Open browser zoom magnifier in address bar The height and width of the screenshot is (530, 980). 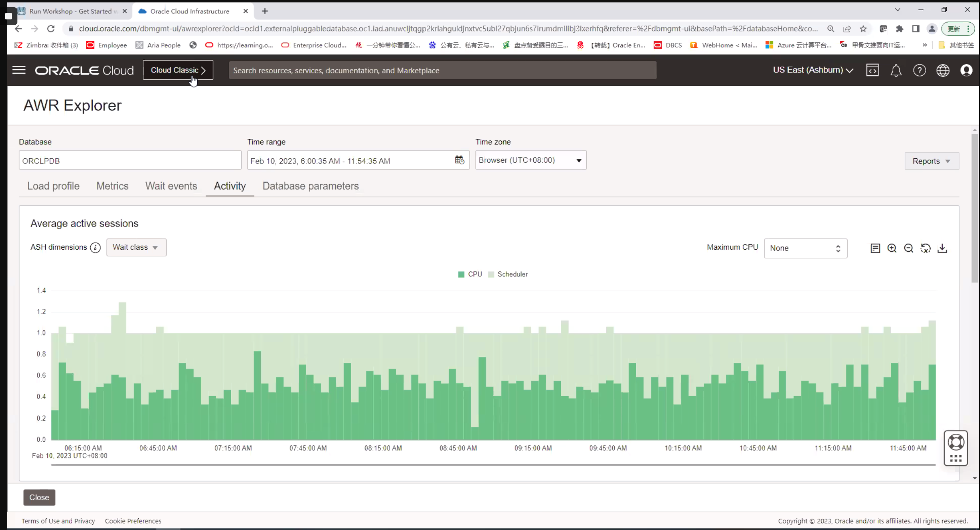tap(831, 29)
